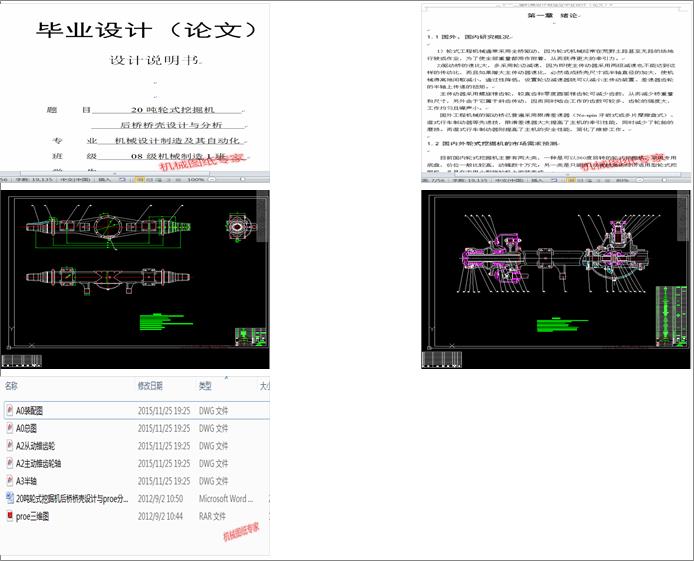The width and height of the screenshot is (694, 561).
Task: Click A0装配图 modified date 2015/11/25 19:25
Action: click(164, 411)
